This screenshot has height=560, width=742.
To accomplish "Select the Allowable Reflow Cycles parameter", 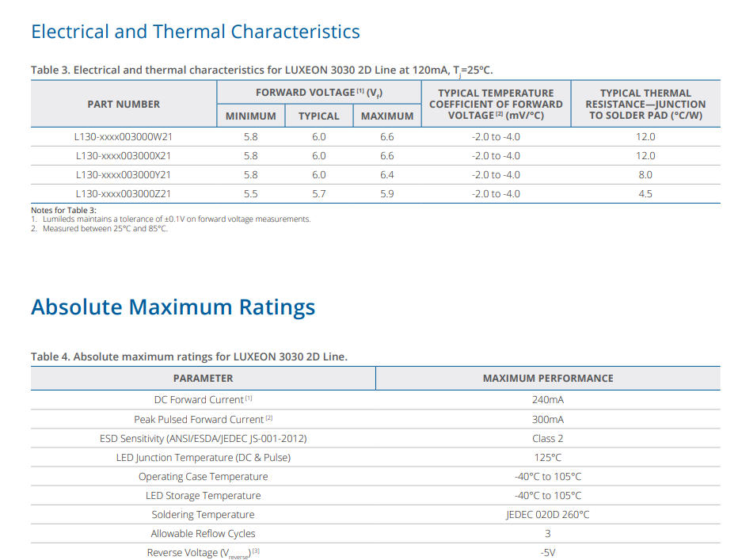I will (203, 534).
